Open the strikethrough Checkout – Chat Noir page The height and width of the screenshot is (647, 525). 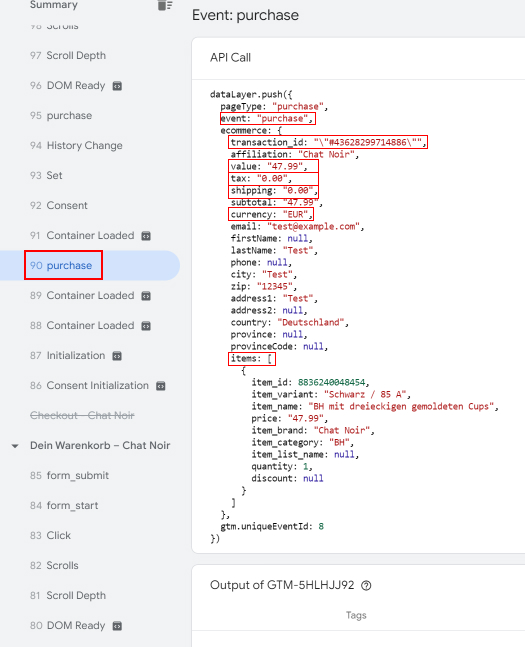coord(82,415)
